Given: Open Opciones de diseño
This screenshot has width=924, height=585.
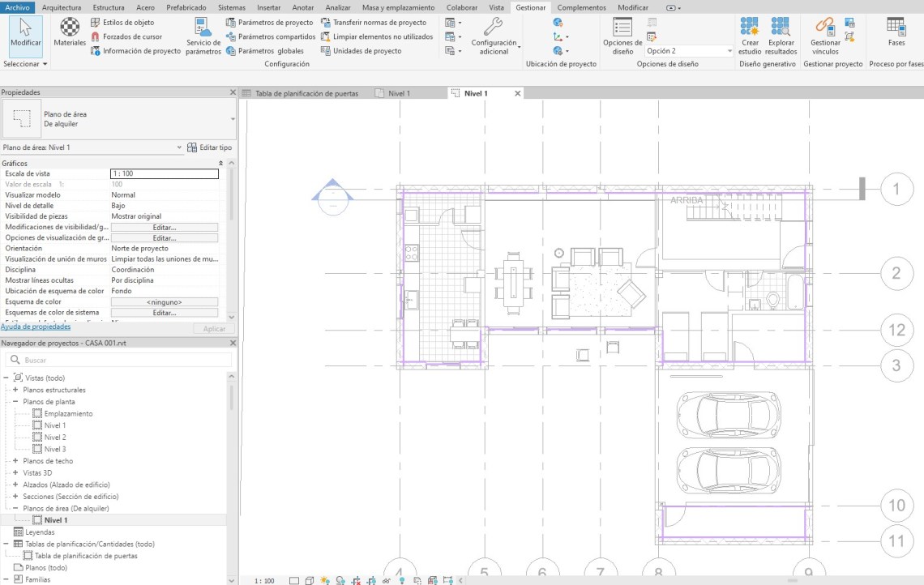Looking at the screenshot, I should tap(622, 28).
